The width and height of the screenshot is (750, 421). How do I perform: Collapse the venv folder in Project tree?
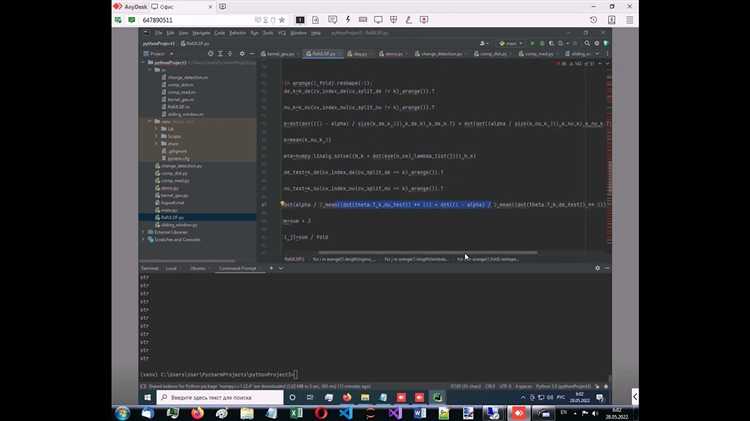click(150, 122)
